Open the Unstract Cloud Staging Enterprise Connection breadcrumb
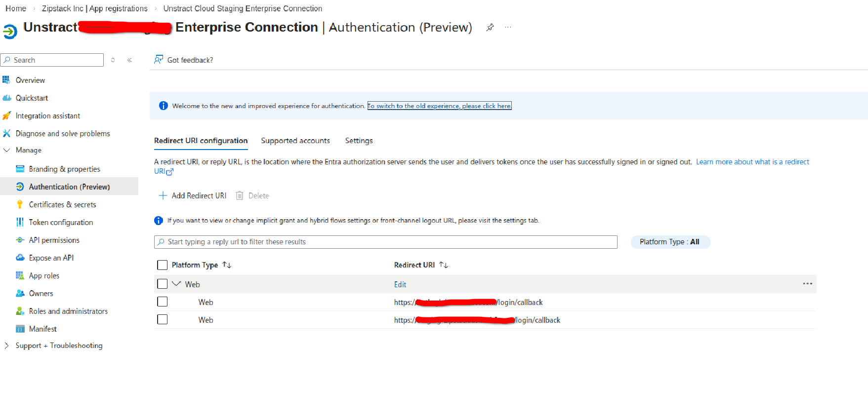 [x=243, y=8]
